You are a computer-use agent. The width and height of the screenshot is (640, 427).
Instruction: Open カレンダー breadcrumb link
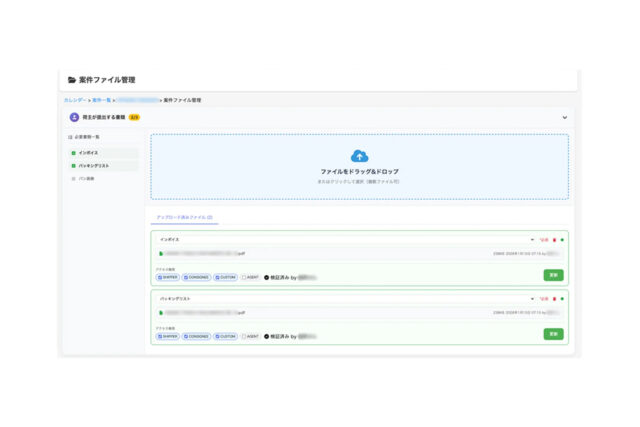coord(75,100)
